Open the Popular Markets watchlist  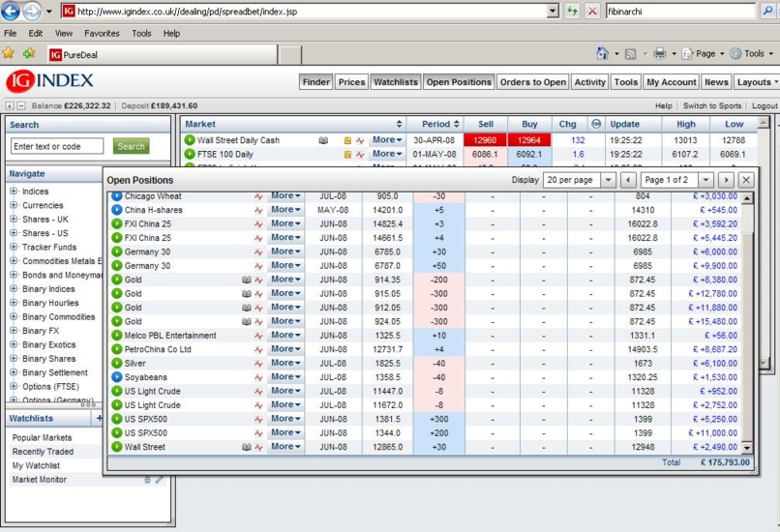pyautogui.click(x=42, y=437)
